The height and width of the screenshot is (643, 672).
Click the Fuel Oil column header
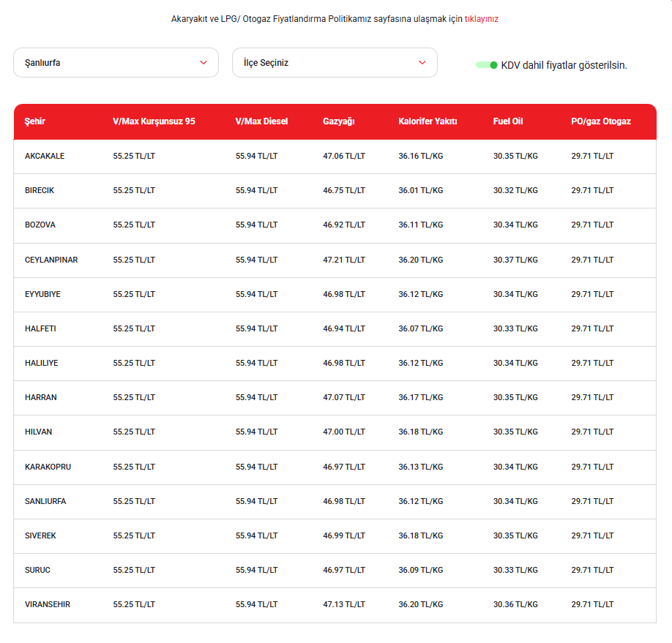click(508, 121)
